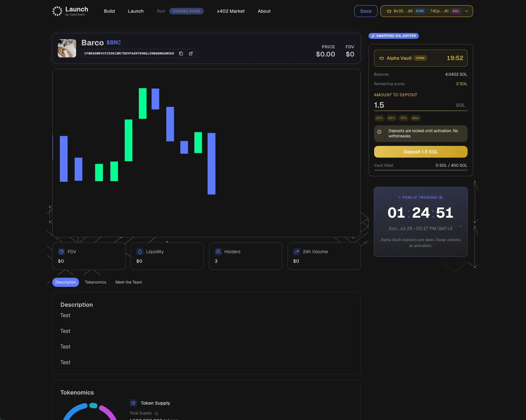Set deposit to 75%
Screen dimensions: 526x420
(x=403, y=118)
